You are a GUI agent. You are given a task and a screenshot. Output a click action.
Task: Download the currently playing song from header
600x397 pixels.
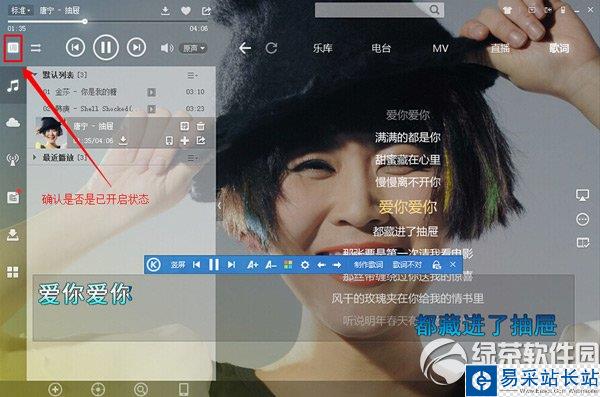[x=165, y=11]
